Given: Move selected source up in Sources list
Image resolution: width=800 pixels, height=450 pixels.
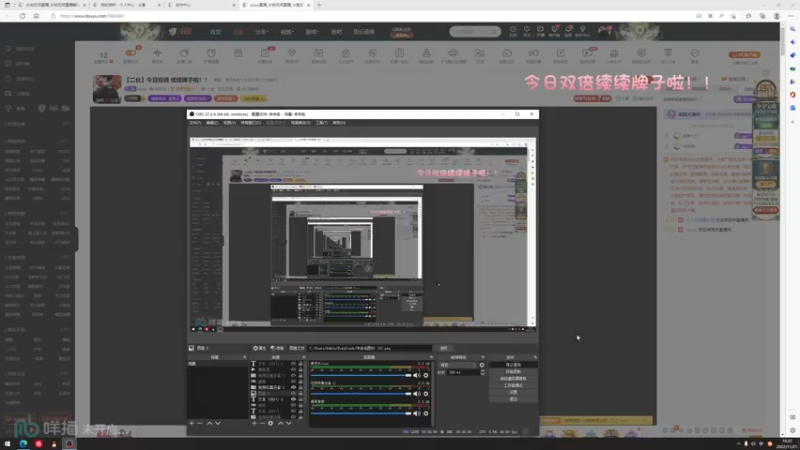Looking at the screenshot, I should click(280, 423).
